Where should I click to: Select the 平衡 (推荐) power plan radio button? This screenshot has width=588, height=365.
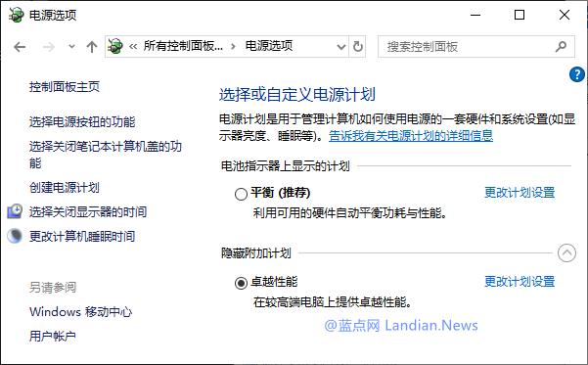coord(241,194)
